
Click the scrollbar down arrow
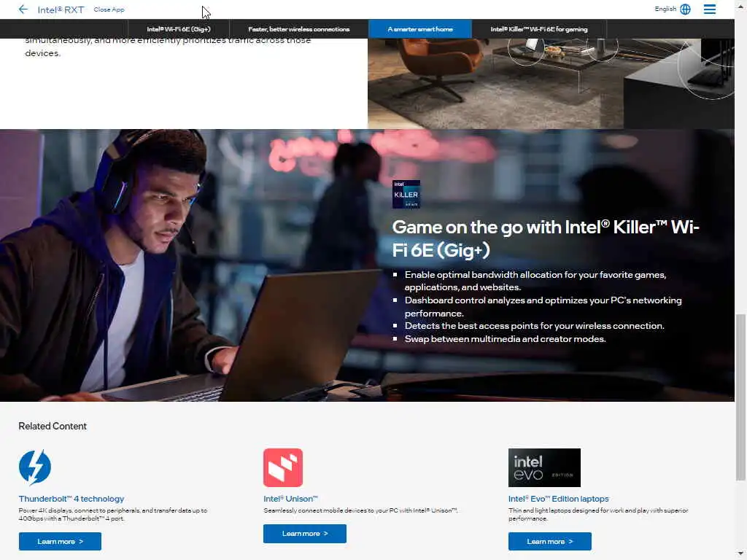click(x=740, y=554)
